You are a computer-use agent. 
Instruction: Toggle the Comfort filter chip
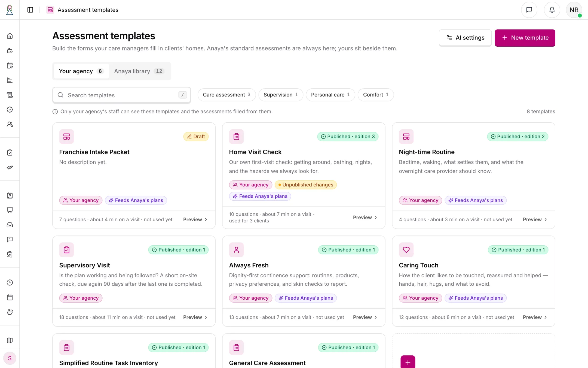376,95
